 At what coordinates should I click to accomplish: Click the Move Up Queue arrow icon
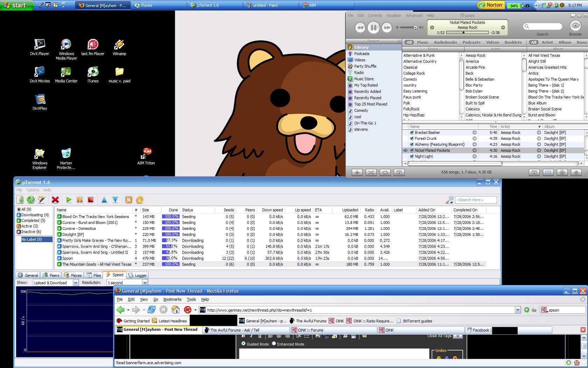tap(104, 200)
